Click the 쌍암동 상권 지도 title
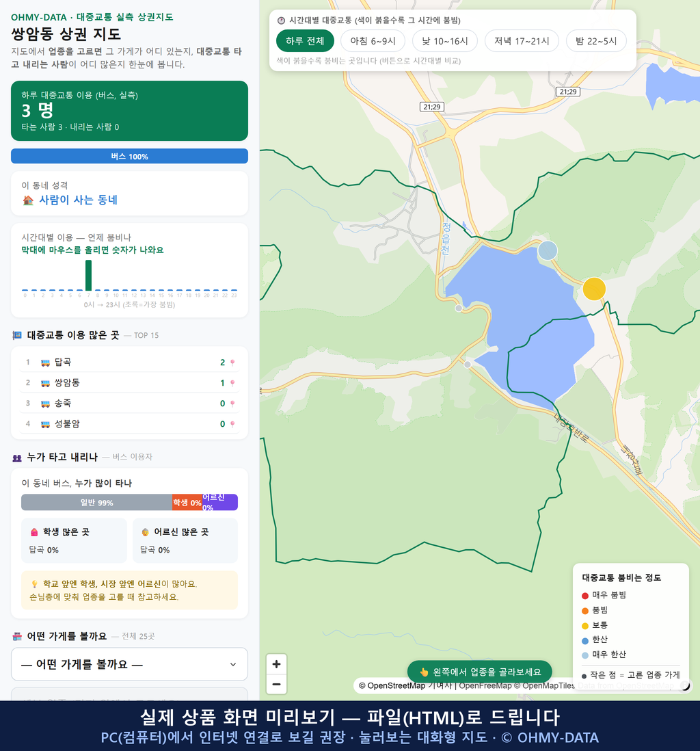This screenshot has width=700, height=751. [x=66, y=34]
